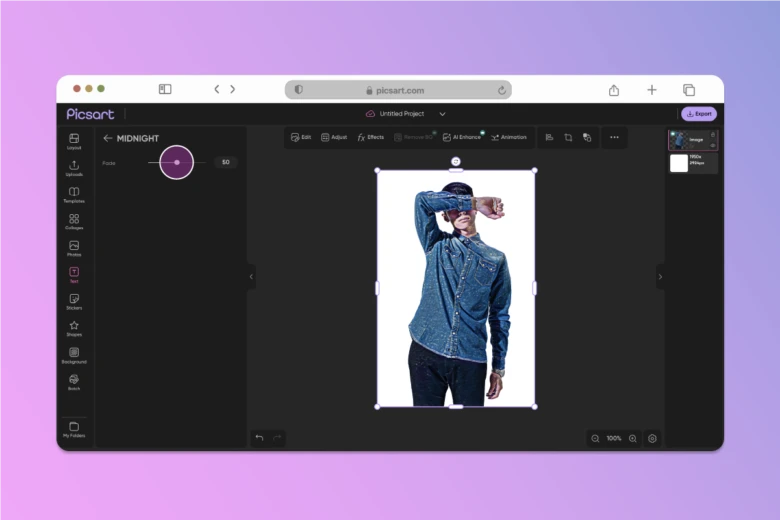Collapse the left Midnight panel
780x520 pixels.
(251, 277)
